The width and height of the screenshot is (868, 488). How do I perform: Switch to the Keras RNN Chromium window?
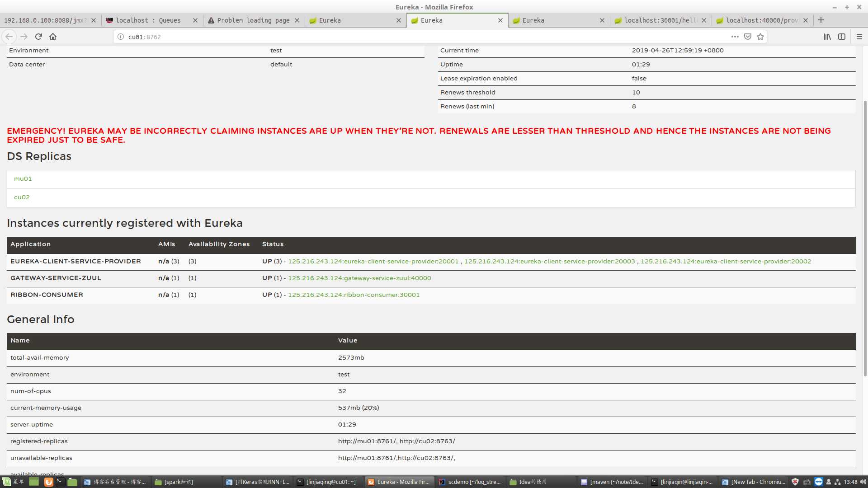pyautogui.click(x=258, y=482)
